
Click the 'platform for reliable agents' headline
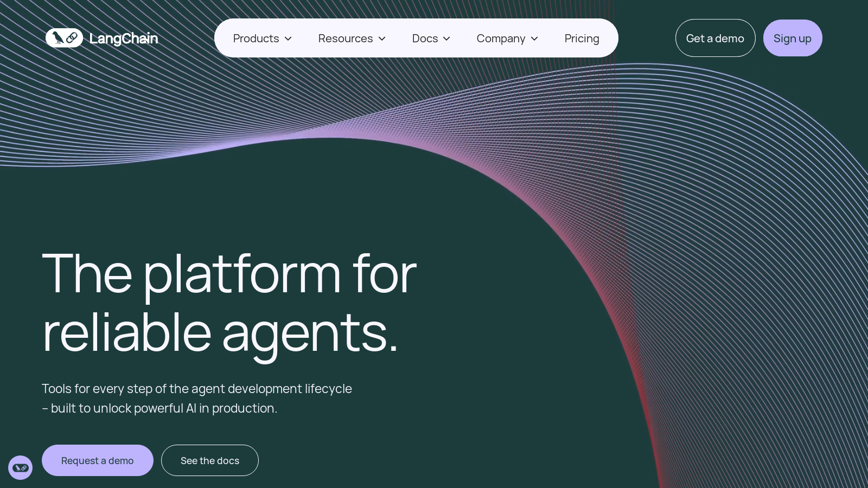click(x=229, y=303)
